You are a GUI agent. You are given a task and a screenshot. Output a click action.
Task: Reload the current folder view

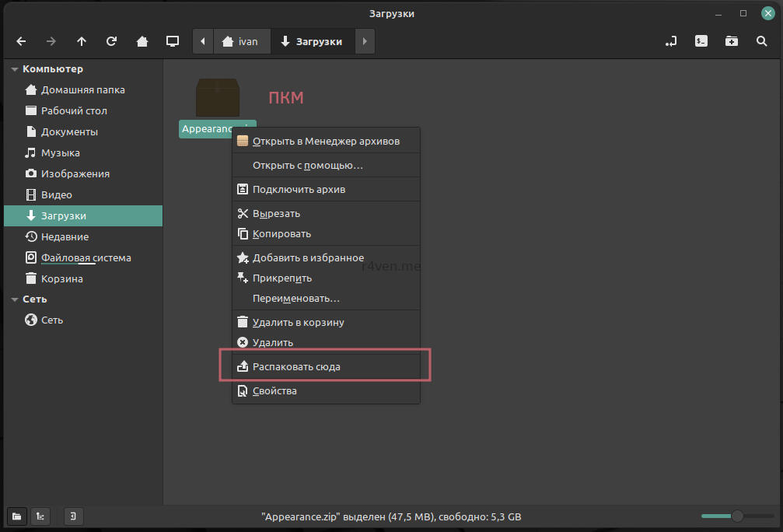[x=112, y=41]
